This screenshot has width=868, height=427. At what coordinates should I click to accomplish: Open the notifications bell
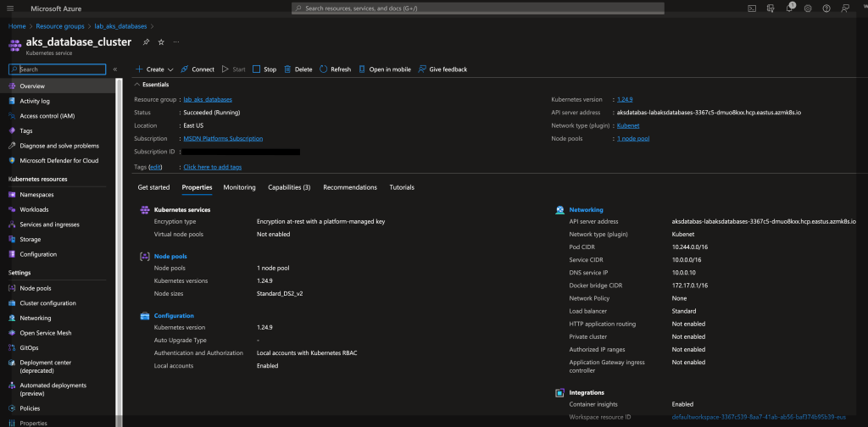[x=788, y=8]
